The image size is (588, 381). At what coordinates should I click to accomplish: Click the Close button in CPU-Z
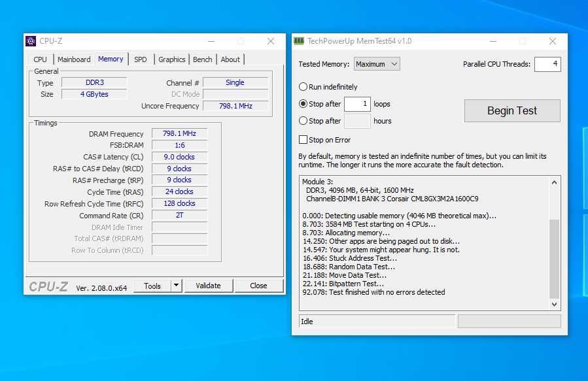click(258, 286)
